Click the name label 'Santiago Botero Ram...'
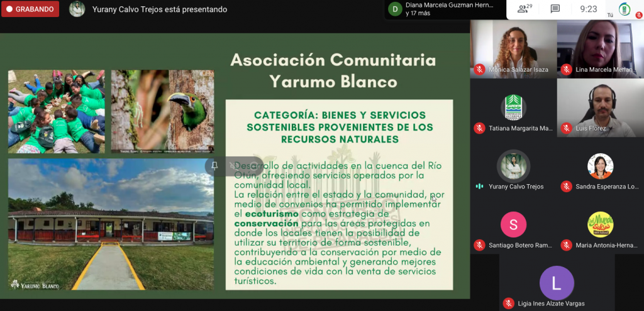Image resolution: width=644 pixels, height=311 pixels. [x=520, y=246]
